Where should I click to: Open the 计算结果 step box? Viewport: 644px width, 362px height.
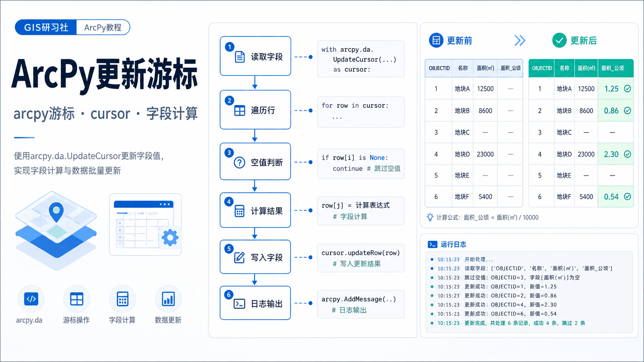(x=255, y=210)
